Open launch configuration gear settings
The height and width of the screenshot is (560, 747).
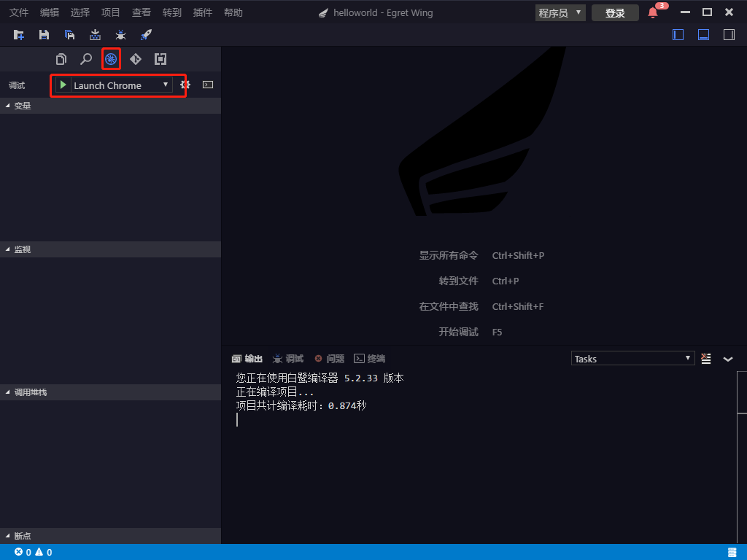[x=185, y=85]
